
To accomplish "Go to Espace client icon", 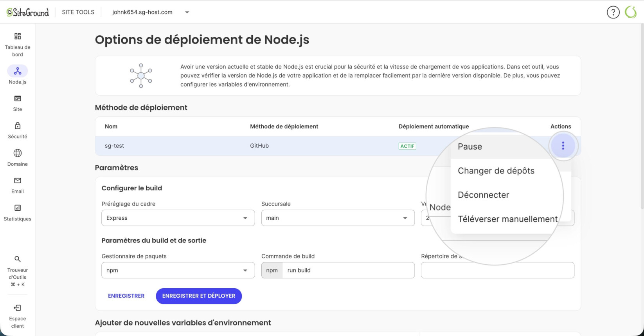I will 18,308.
